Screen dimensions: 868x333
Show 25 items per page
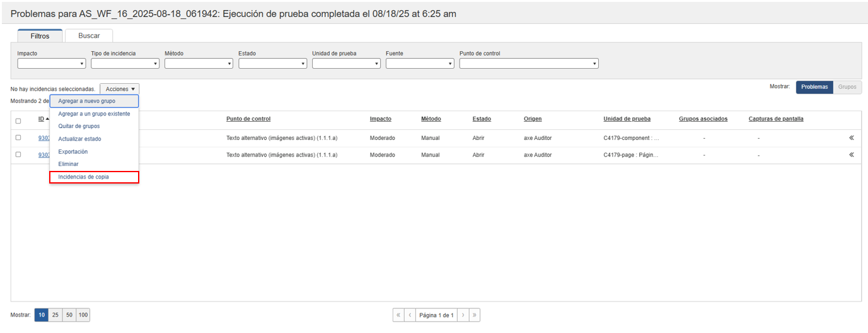(55, 315)
